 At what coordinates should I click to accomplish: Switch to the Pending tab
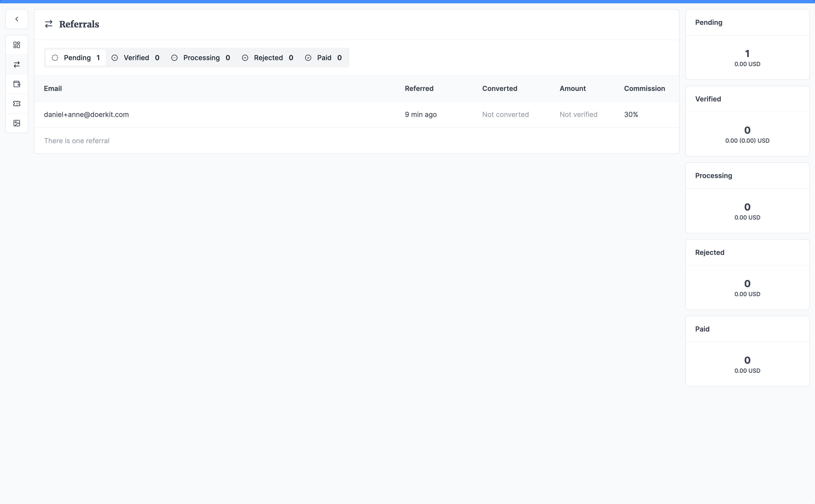click(76, 58)
